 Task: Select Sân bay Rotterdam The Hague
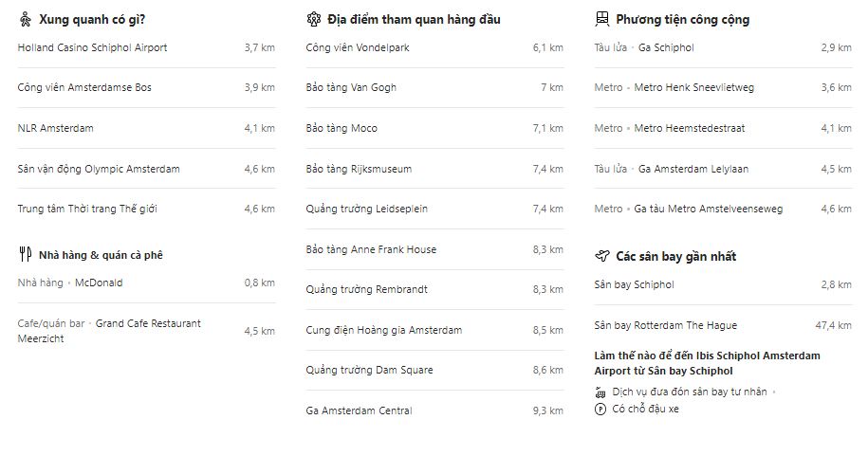(x=665, y=325)
